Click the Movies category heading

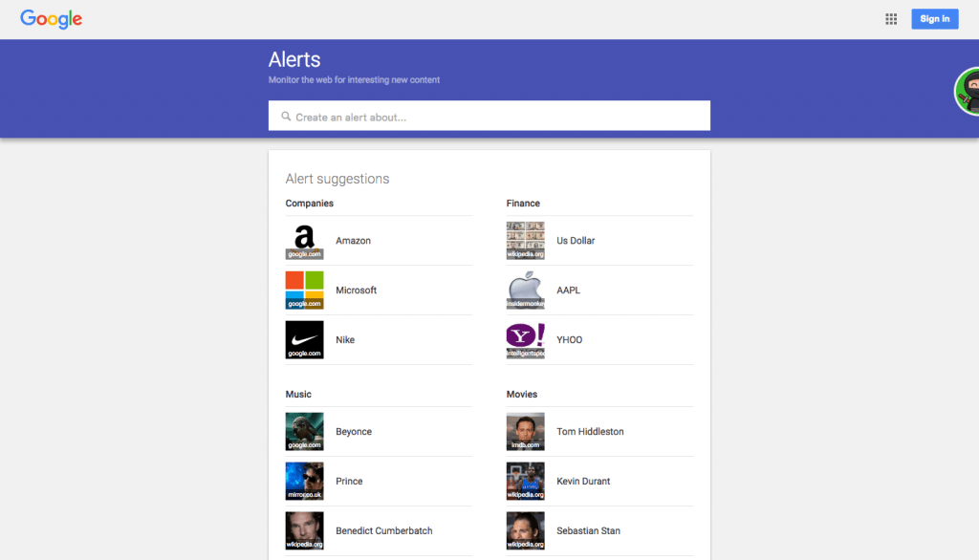coord(521,395)
